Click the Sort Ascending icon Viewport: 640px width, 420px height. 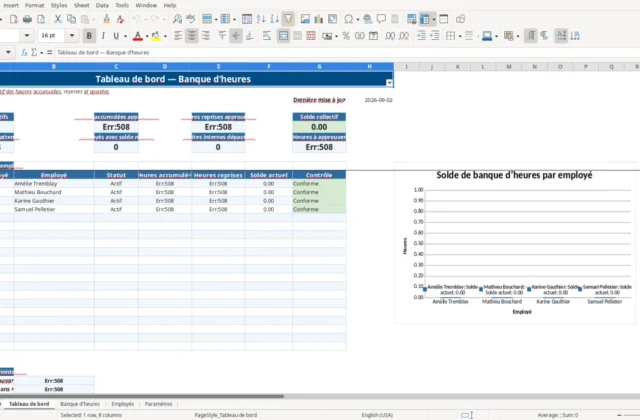pos(261,19)
